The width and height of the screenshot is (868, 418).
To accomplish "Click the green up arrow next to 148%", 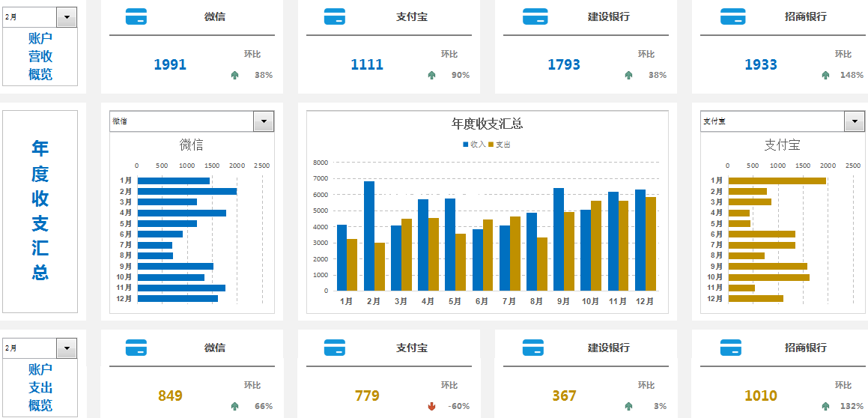I will pos(825,75).
